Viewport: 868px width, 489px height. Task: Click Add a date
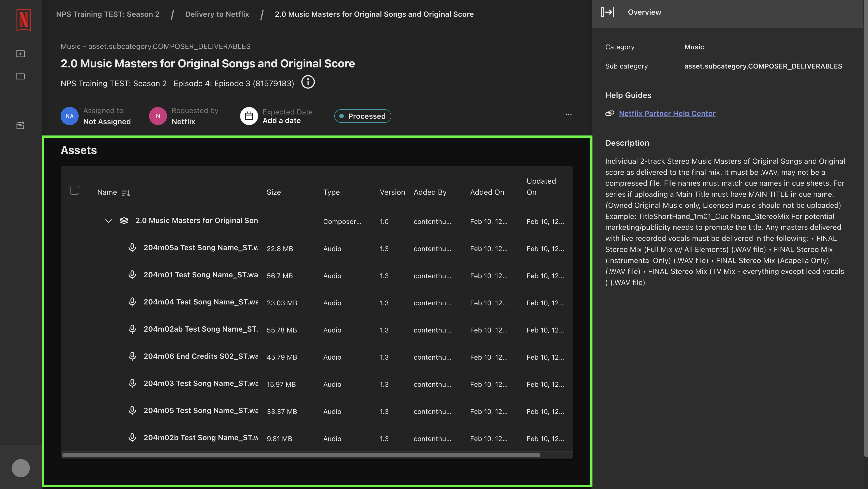(x=281, y=121)
